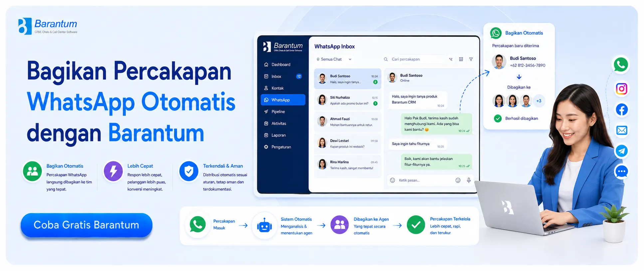Click Budi Santoso avatar in chat header
Image resolution: width=644 pixels, height=271 pixels.
[x=392, y=78]
